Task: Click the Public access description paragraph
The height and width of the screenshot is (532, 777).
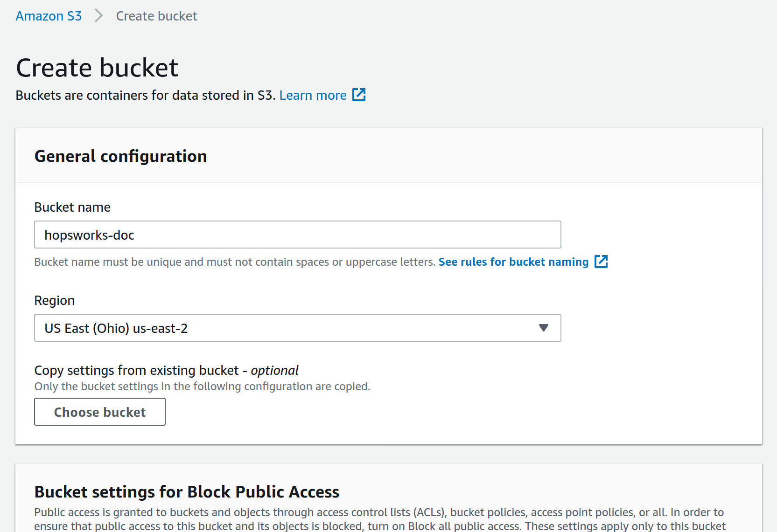Action: (379, 519)
